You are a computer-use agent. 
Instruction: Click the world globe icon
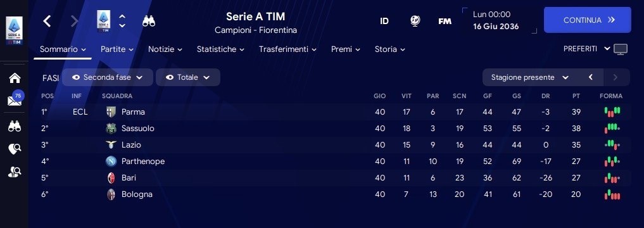415,21
